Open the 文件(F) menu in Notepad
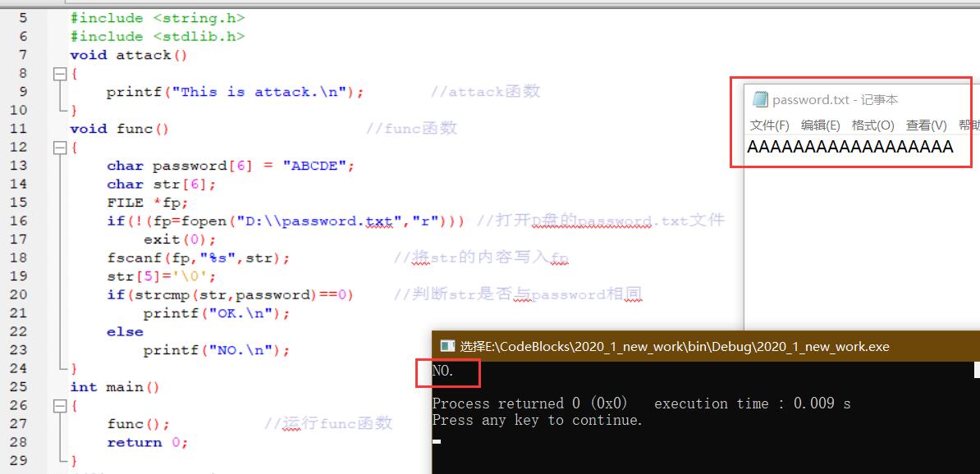This screenshot has width=980, height=474. pyautogui.click(x=769, y=125)
